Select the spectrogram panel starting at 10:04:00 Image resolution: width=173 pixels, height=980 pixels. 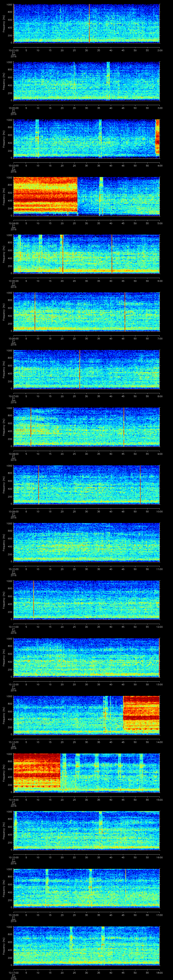tap(86, 196)
